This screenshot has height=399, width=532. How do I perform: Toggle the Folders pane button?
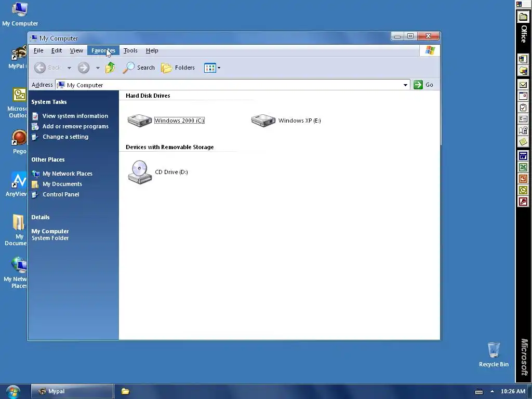178,68
